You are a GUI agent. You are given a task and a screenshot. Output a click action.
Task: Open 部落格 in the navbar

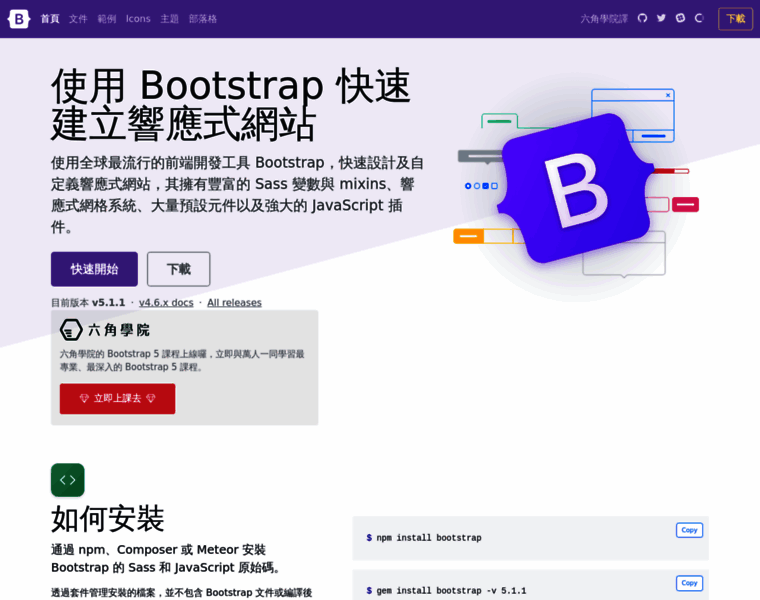point(203,19)
